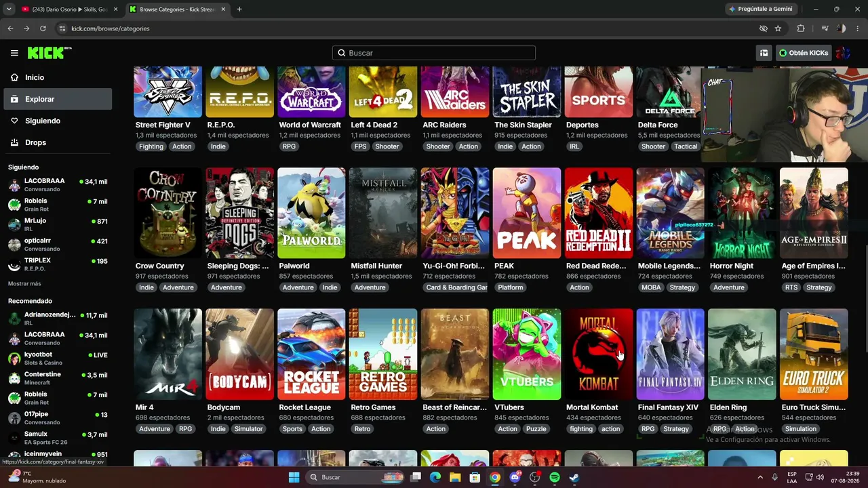Select the MOBA tag under Mobile Legends

click(651, 287)
